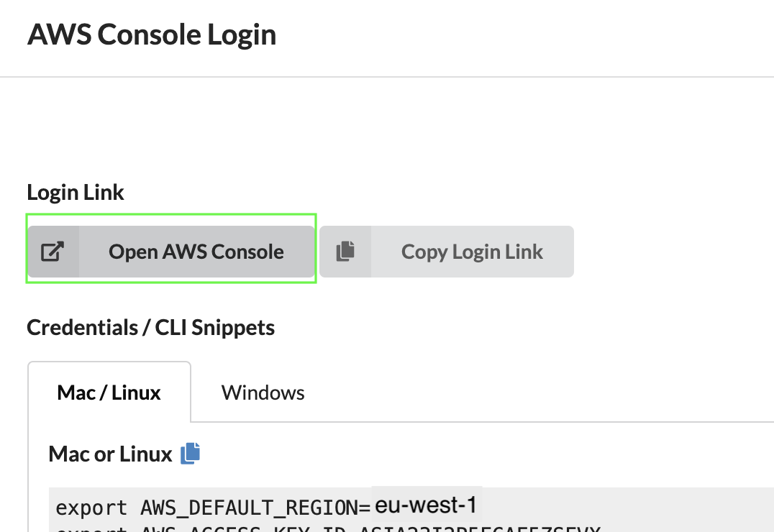Copy Mac or Linux snippet with blue copy icon
The height and width of the screenshot is (532, 774).
pos(190,453)
